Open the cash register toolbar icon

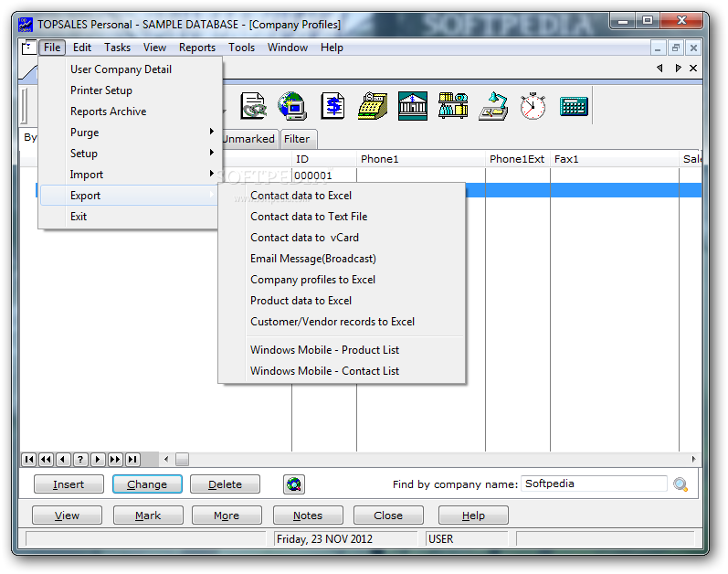(x=373, y=106)
